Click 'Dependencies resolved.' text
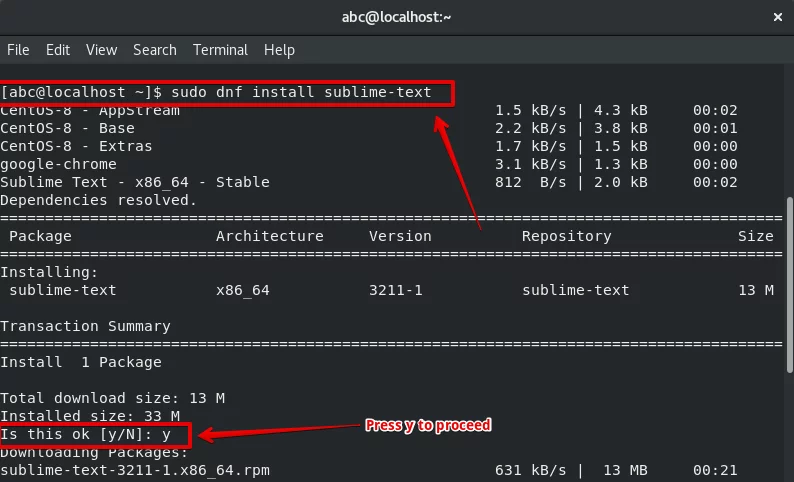Image resolution: width=794 pixels, height=482 pixels. [98, 200]
